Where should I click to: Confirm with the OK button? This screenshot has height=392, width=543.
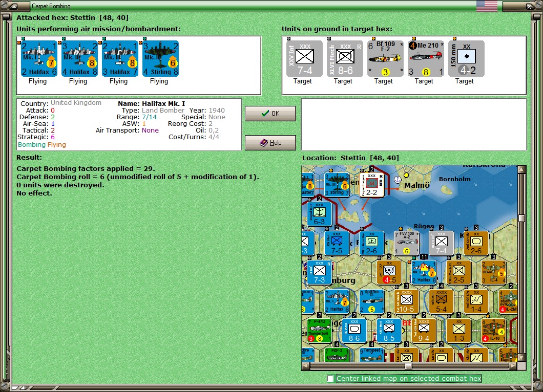click(270, 114)
